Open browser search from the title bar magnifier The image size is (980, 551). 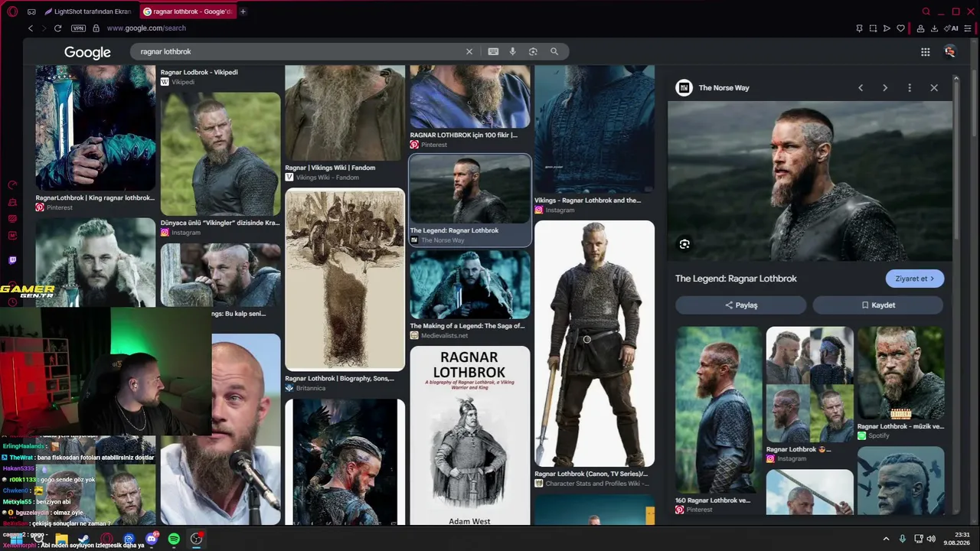tap(926, 11)
